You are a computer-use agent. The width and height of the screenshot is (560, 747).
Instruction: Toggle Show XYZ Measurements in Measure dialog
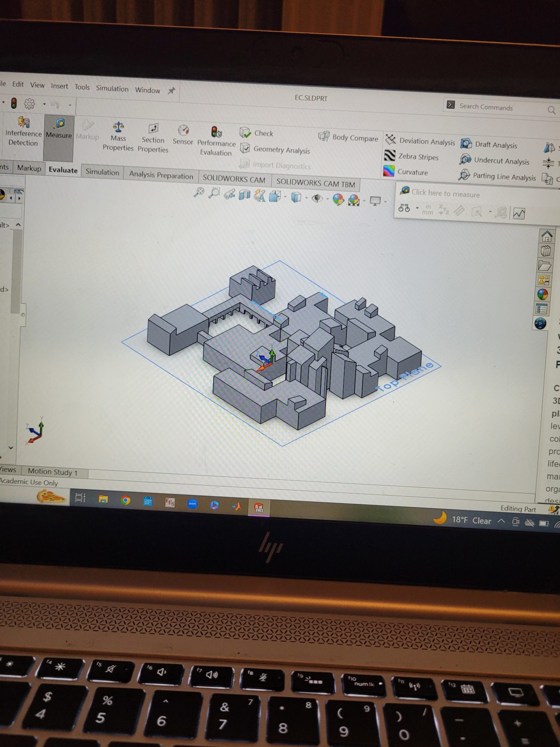pyautogui.click(x=444, y=210)
